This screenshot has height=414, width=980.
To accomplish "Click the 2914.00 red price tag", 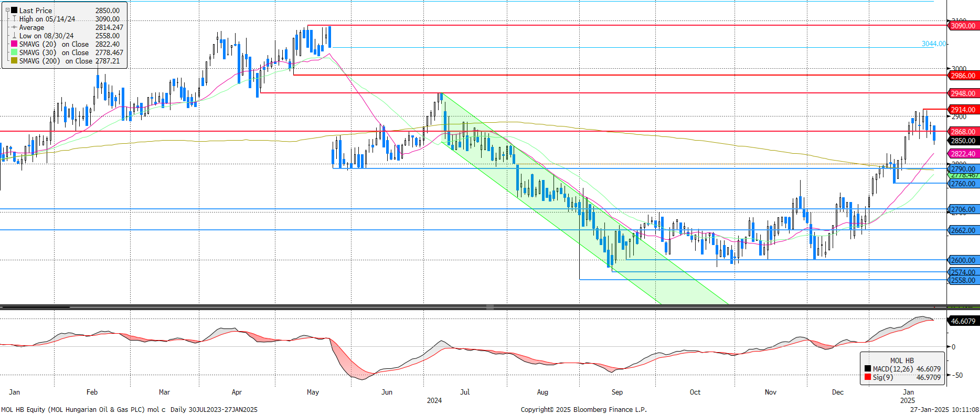I will click(x=963, y=110).
